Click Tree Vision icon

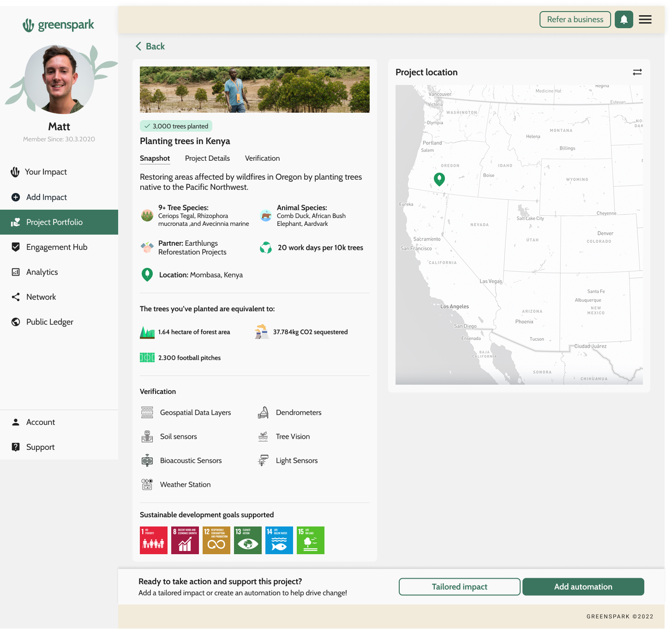pyautogui.click(x=263, y=436)
